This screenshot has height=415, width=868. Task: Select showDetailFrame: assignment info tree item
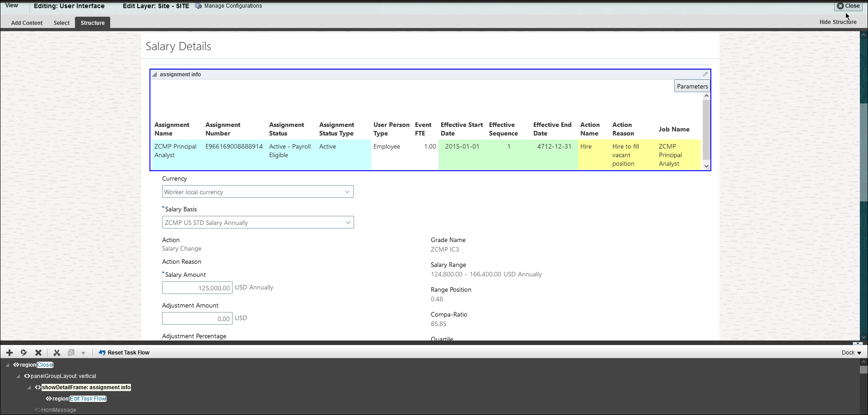[x=86, y=387]
